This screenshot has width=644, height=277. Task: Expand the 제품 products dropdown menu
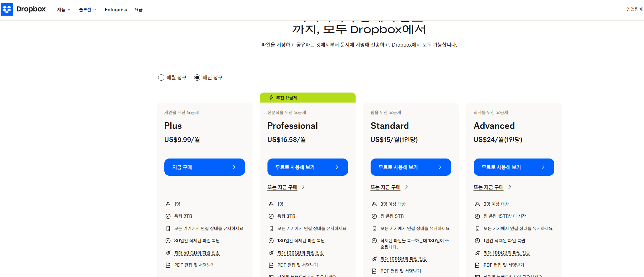pyautogui.click(x=64, y=10)
